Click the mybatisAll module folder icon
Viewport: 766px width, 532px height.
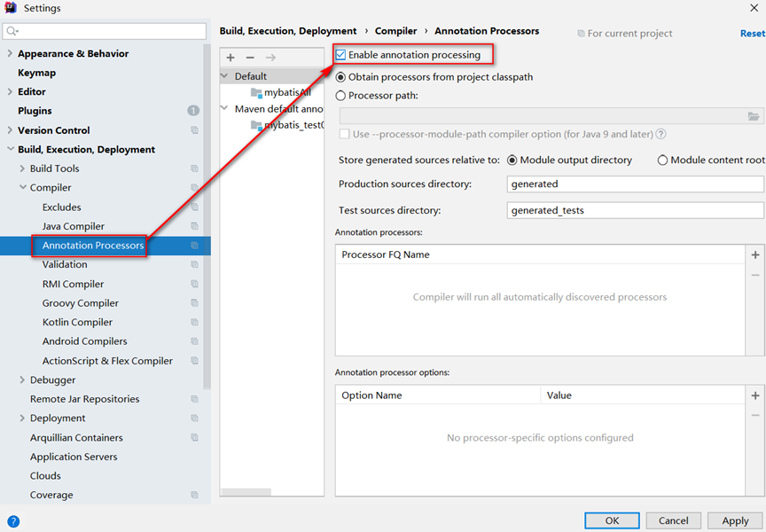click(256, 93)
